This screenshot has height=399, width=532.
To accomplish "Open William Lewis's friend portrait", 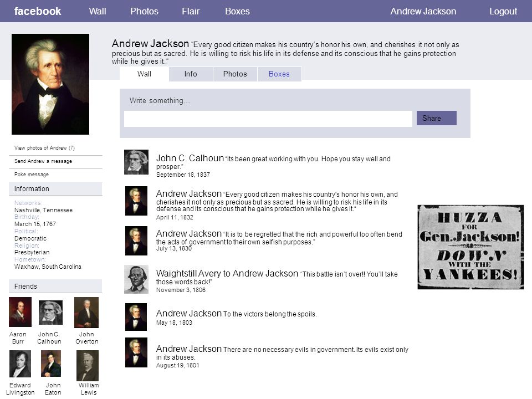I will [x=88, y=366].
